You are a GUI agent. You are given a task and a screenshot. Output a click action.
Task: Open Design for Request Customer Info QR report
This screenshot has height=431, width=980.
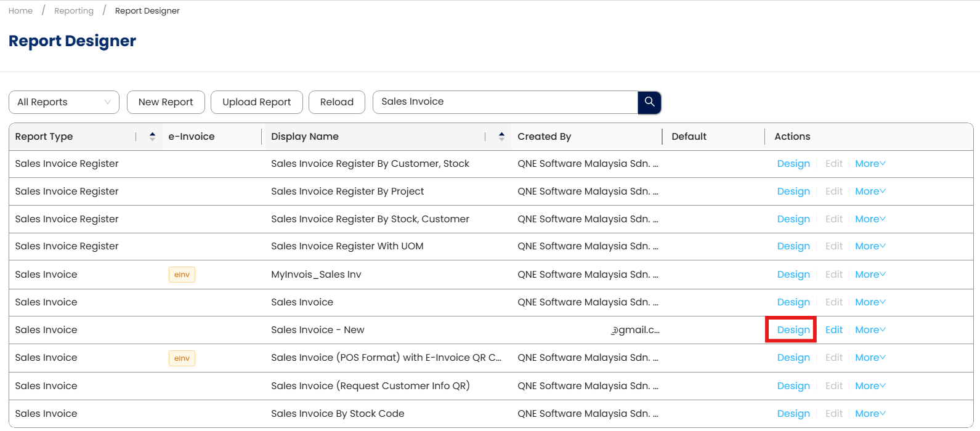(793, 386)
